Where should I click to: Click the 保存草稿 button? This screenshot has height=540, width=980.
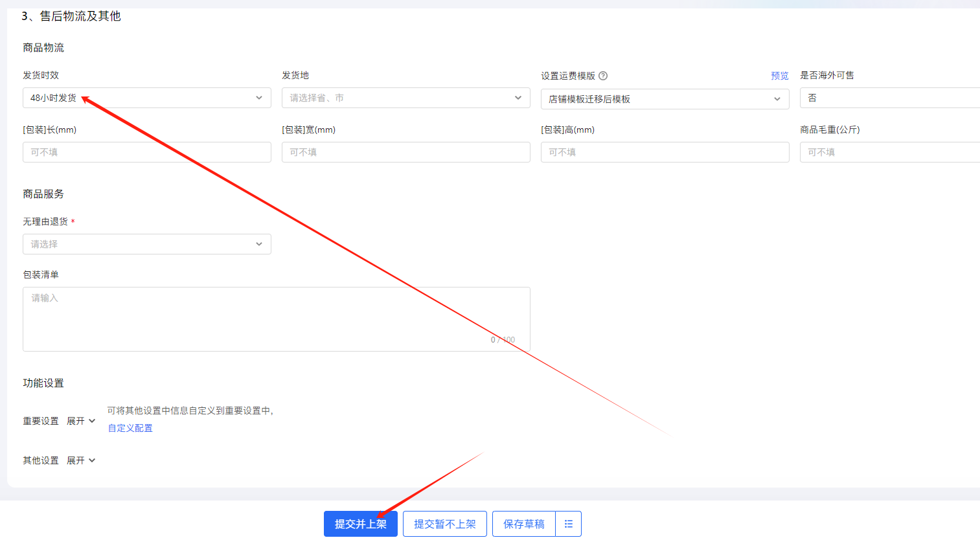[x=523, y=524]
